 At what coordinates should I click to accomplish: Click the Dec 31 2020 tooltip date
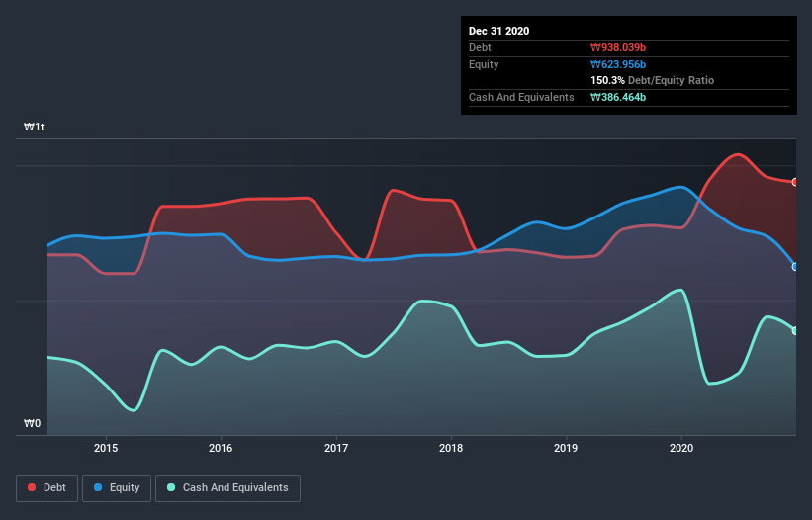pos(498,31)
